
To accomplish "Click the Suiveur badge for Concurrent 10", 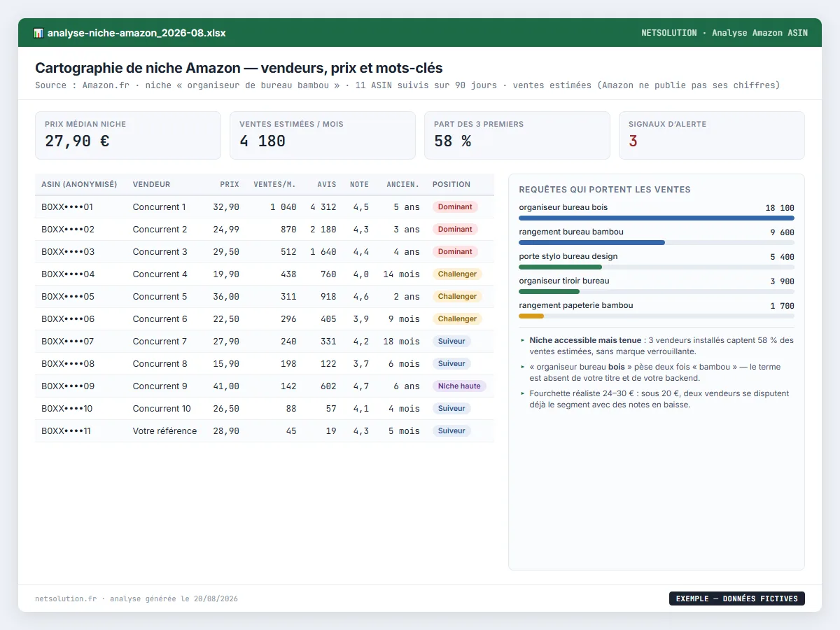I will [451, 409].
